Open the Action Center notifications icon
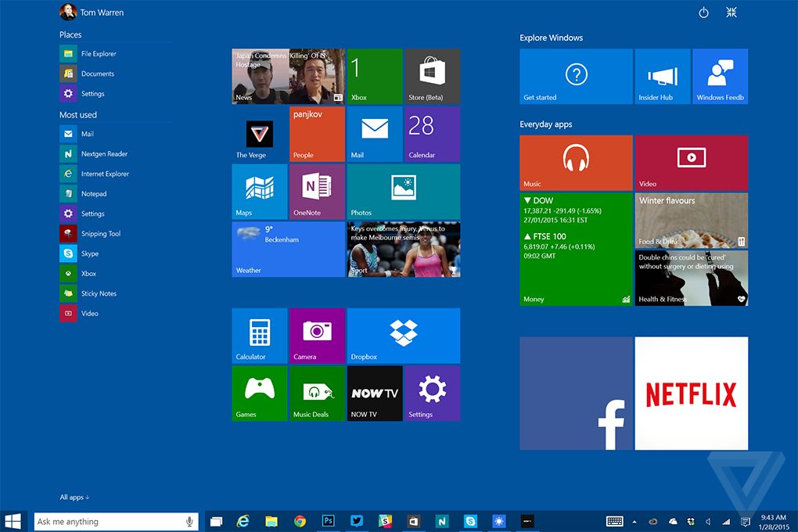The image size is (798, 532). tap(745, 521)
